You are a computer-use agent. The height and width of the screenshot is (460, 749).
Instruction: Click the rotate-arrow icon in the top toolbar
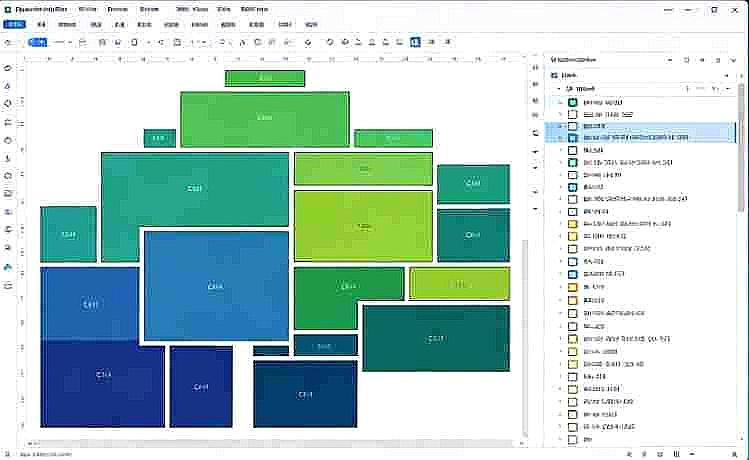coord(329,42)
